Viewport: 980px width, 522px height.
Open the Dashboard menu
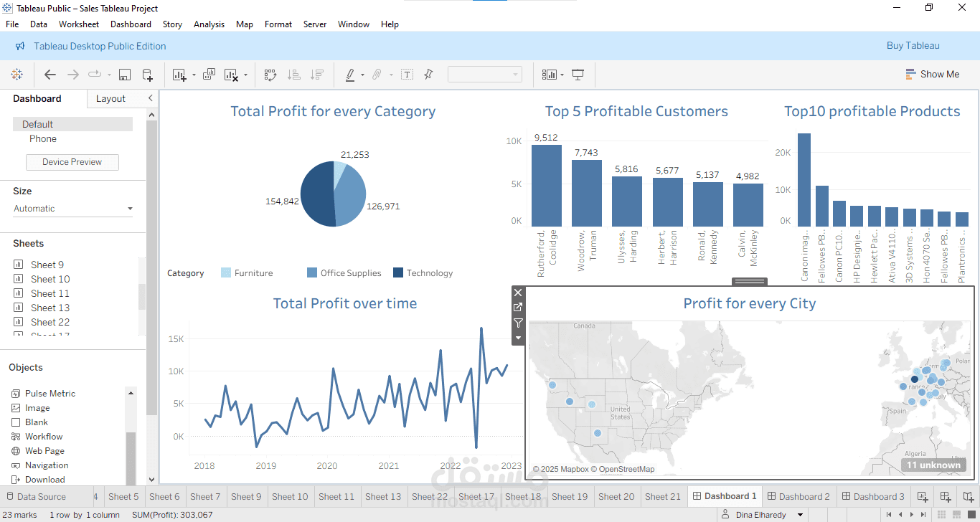click(131, 24)
